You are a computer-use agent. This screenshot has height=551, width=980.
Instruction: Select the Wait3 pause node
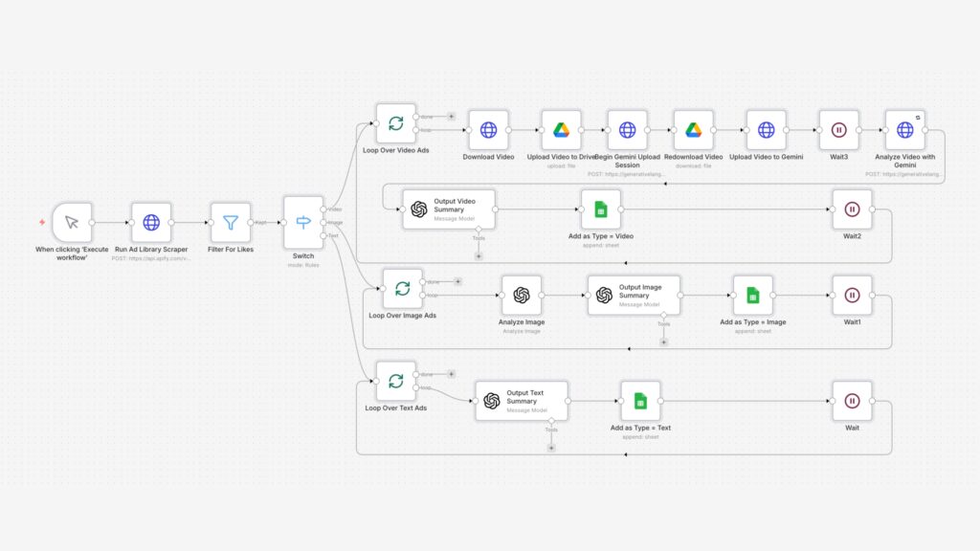coord(838,129)
